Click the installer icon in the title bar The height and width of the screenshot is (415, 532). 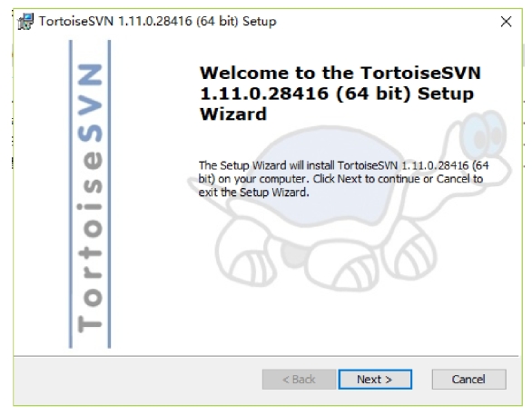tap(25, 22)
